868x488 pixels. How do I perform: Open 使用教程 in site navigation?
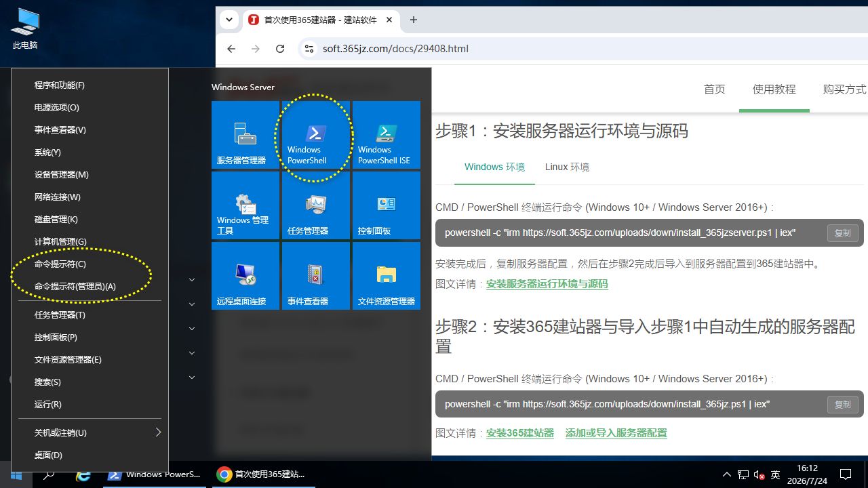(774, 89)
